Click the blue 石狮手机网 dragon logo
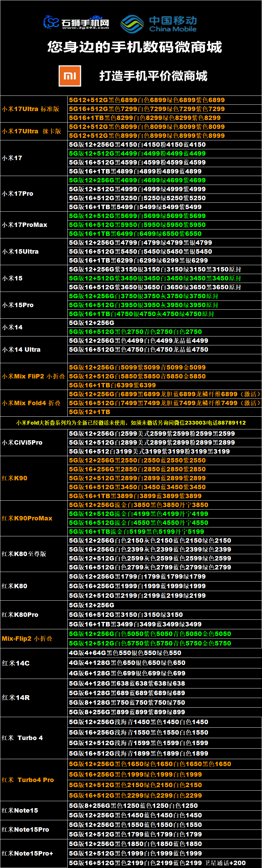This screenshot has width=262, height=868. (51, 23)
